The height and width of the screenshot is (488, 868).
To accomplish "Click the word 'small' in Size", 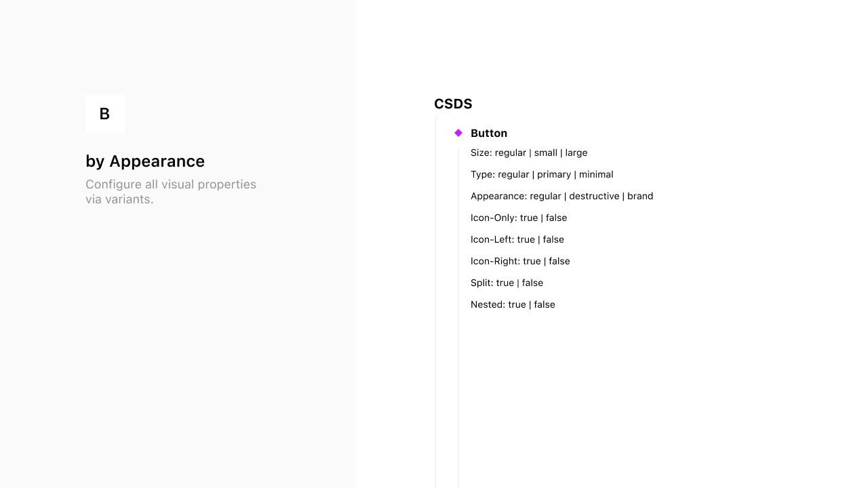I will (x=546, y=152).
